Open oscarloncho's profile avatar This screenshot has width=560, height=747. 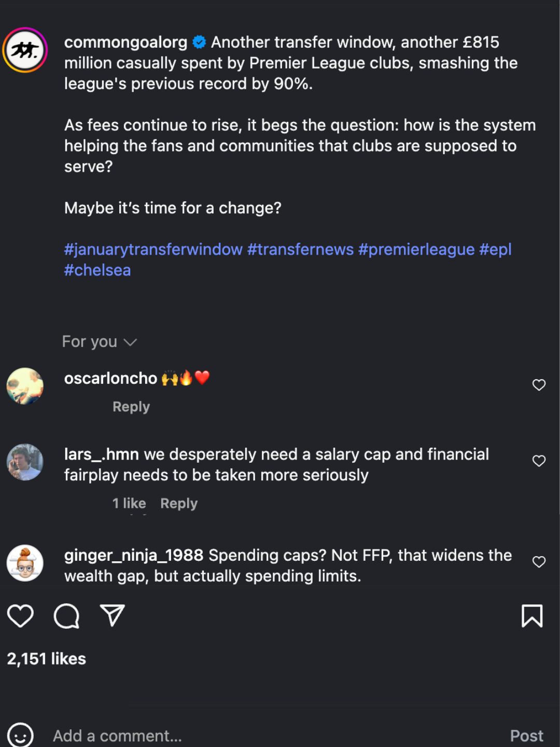[25, 386]
